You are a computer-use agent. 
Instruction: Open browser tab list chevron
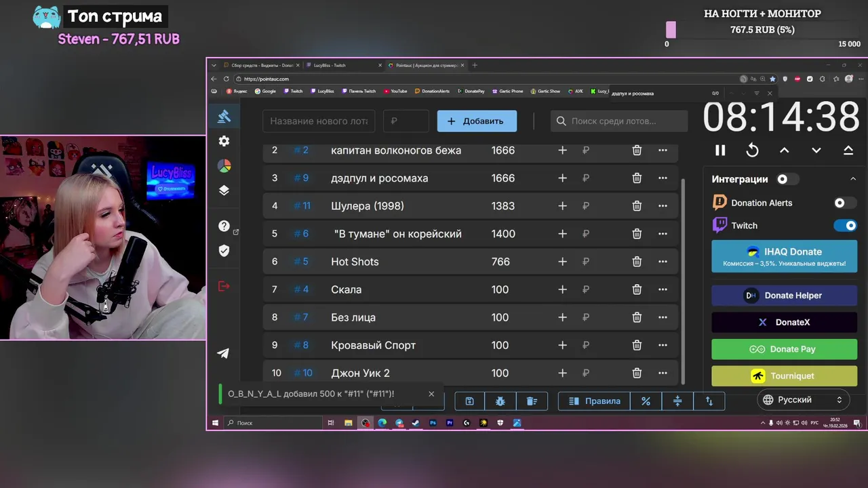coord(214,65)
